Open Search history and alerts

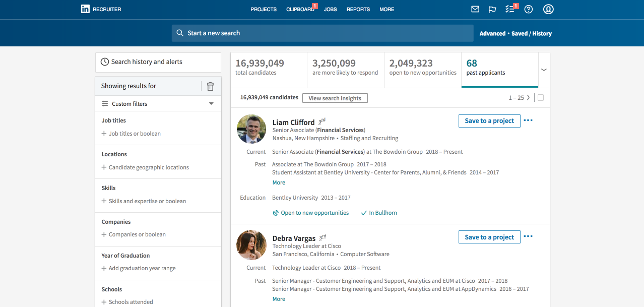(x=158, y=62)
